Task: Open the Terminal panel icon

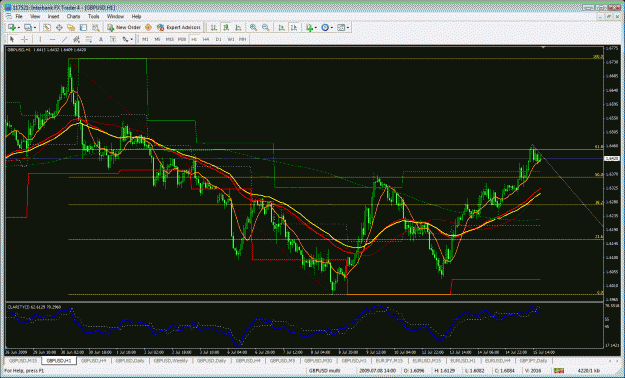Action: point(83,28)
